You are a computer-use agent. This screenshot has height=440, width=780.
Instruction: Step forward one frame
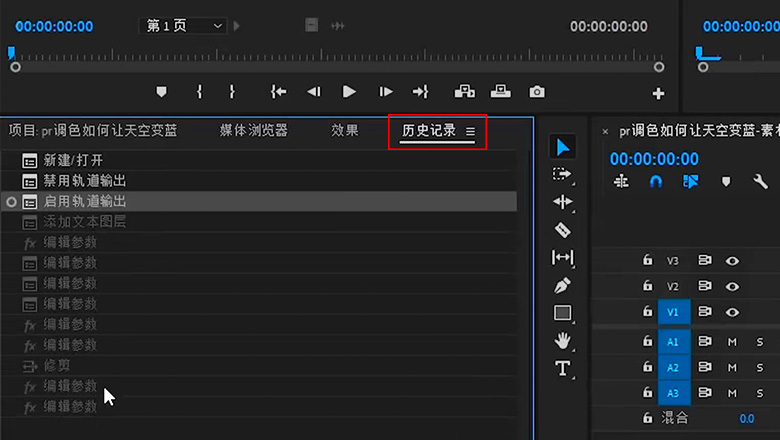(x=386, y=91)
